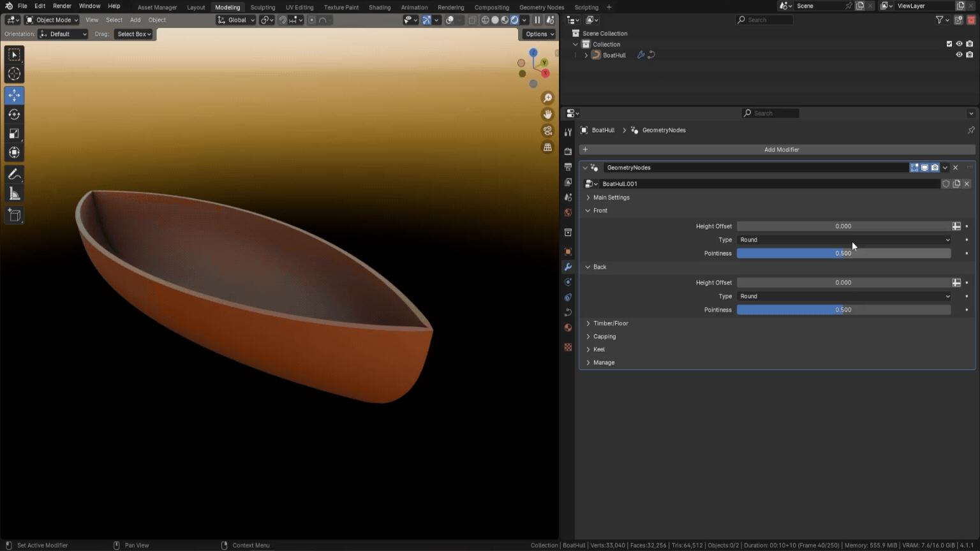Hide BoatHull in viewport via eye icon

(958, 55)
